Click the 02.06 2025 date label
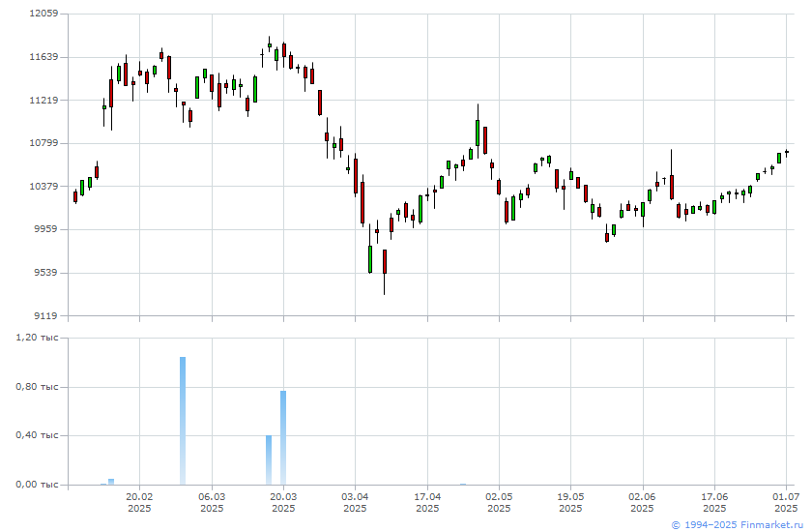The image size is (812, 532). tap(643, 502)
